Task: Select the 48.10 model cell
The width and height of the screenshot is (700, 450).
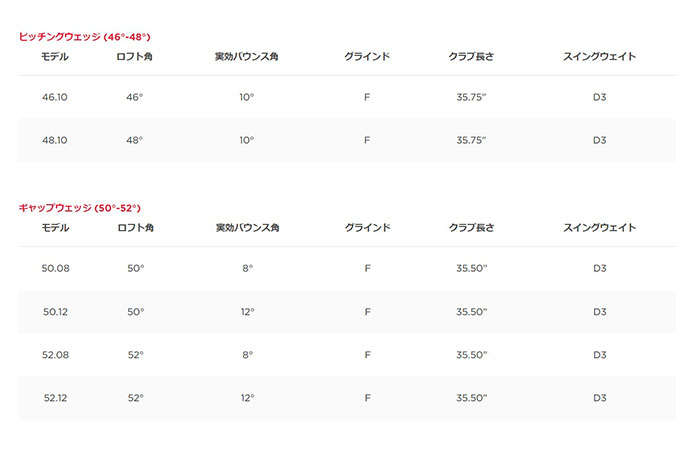Action: [x=54, y=140]
